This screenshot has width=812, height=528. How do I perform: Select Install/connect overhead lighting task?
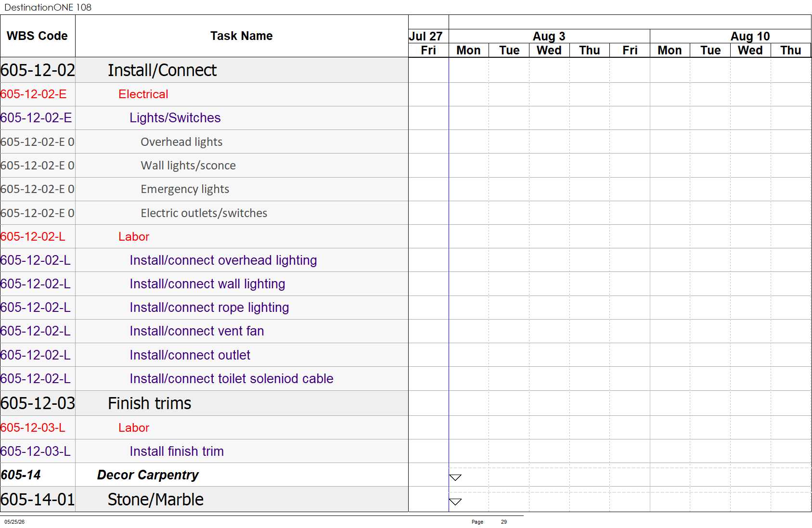tap(204, 260)
